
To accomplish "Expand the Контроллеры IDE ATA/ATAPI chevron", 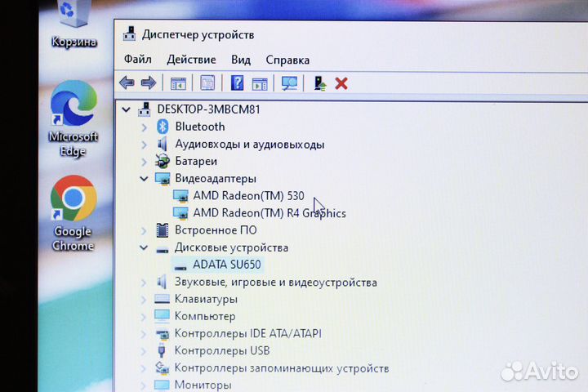I will point(144,334).
